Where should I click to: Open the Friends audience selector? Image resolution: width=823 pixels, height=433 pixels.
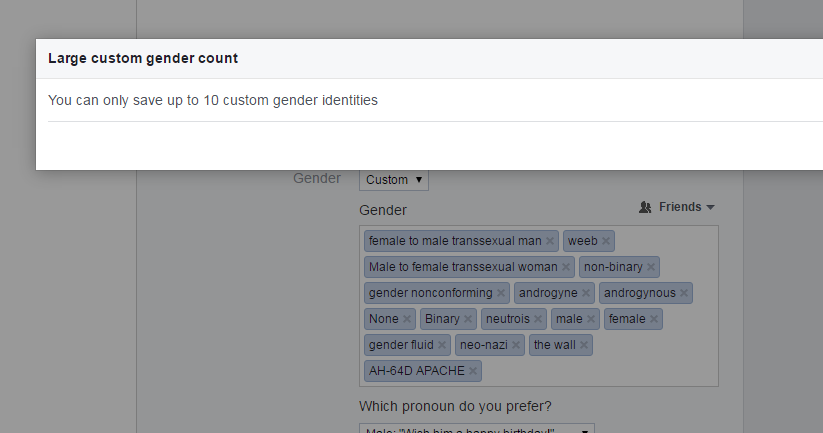pyautogui.click(x=677, y=207)
